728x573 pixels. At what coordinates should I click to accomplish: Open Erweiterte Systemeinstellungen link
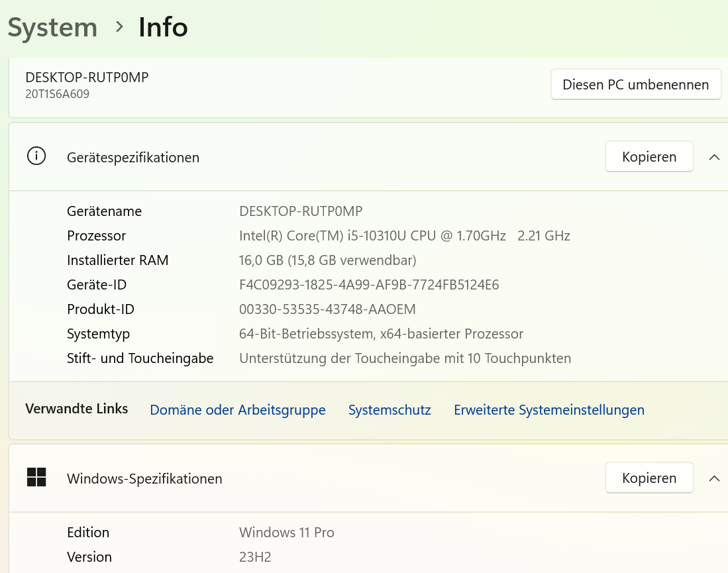[549, 410]
